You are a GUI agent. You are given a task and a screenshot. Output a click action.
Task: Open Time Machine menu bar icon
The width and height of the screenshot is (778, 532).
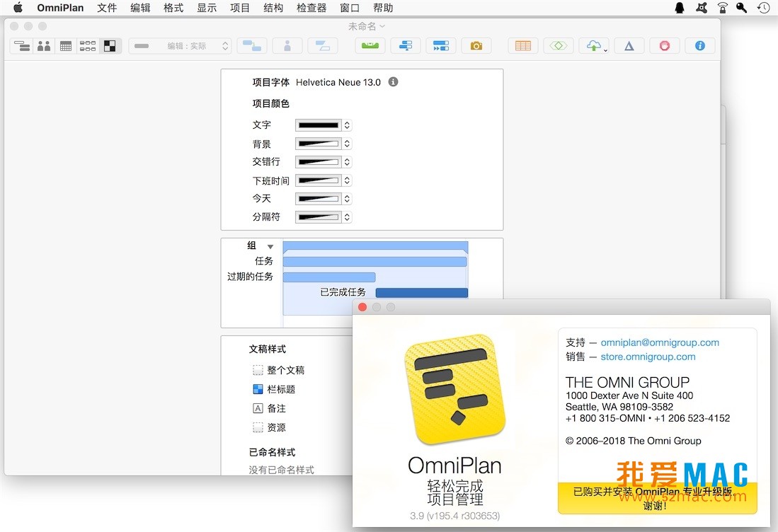point(763,8)
